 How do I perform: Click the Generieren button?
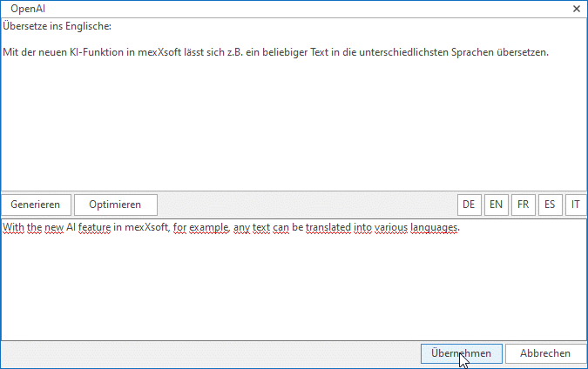(36, 205)
